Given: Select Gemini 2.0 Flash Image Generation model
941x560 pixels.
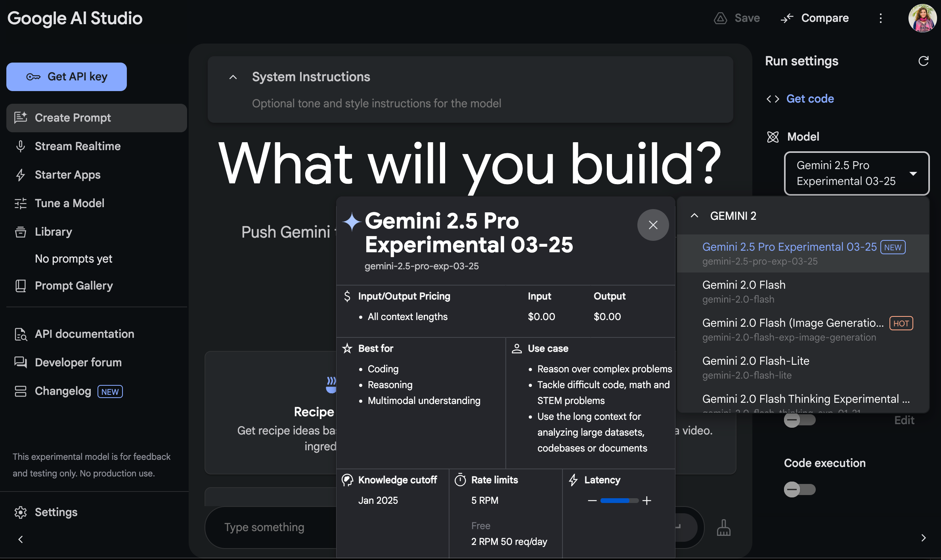Looking at the screenshot, I should click(x=803, y=330).
